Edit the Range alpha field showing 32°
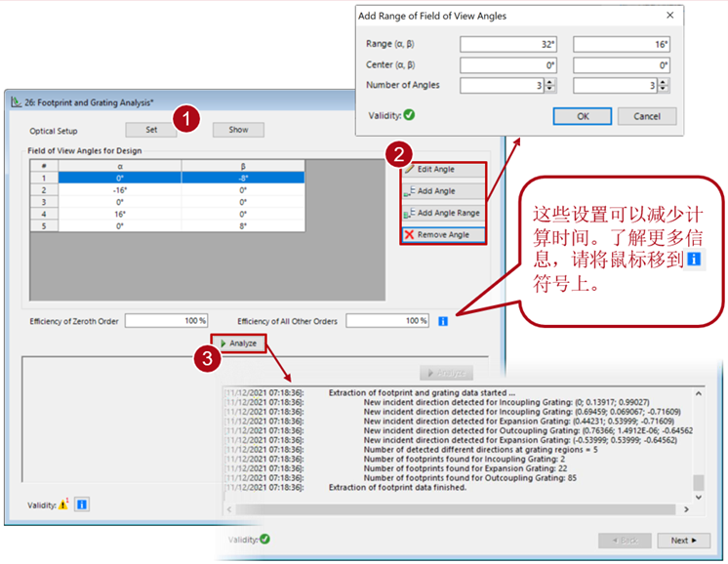The image size is (728, 564). pos(508,45)
